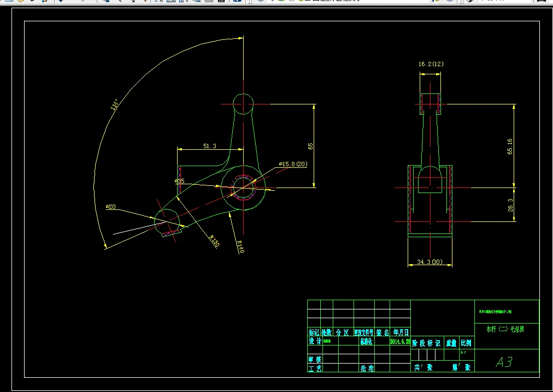Select the 签名 header cell
Screen dimensions: 553x392
pyautogui.click(x=383, y=332)
